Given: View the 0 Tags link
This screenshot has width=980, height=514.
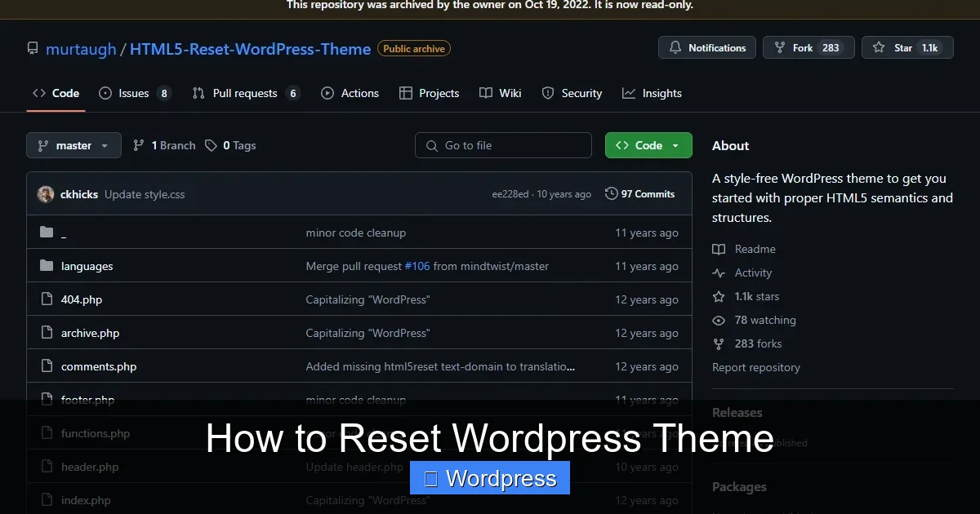Looking at the screenshot, I should click(230, 145).
